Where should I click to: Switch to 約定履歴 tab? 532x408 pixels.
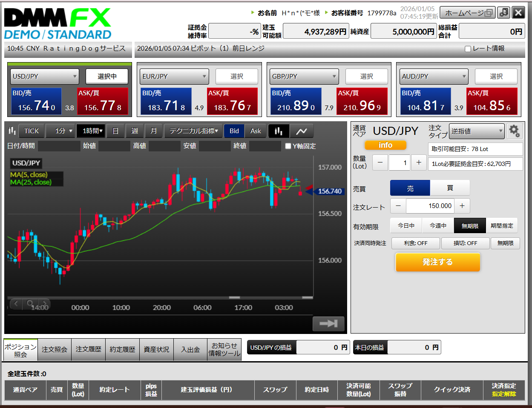123,350
